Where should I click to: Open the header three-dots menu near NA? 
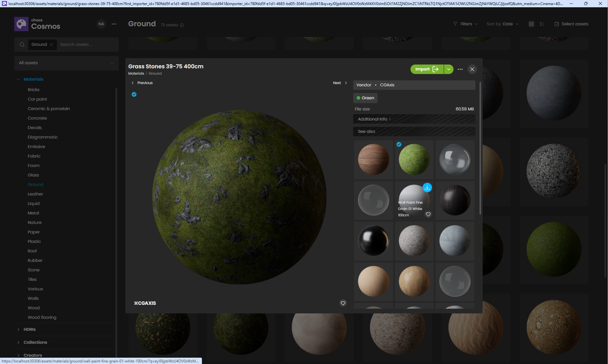114,24
